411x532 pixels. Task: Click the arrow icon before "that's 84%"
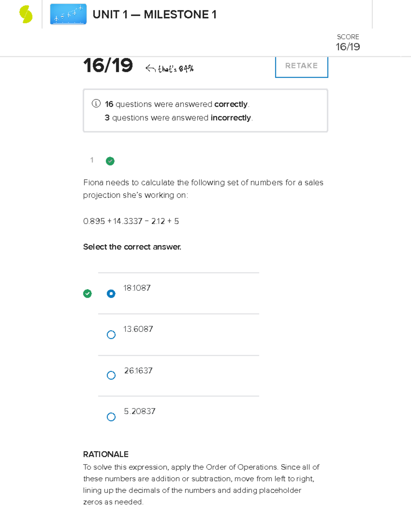point(150,69)
